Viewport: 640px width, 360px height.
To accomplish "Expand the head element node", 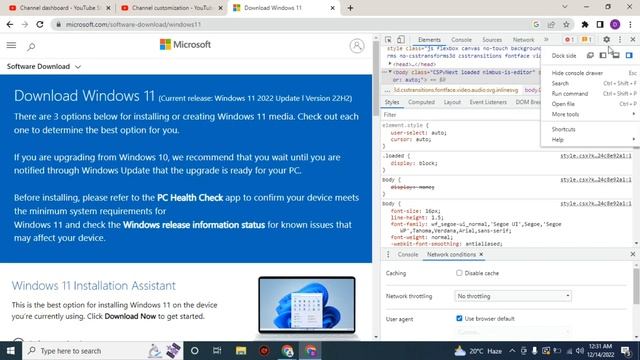I will coord(390,64).
